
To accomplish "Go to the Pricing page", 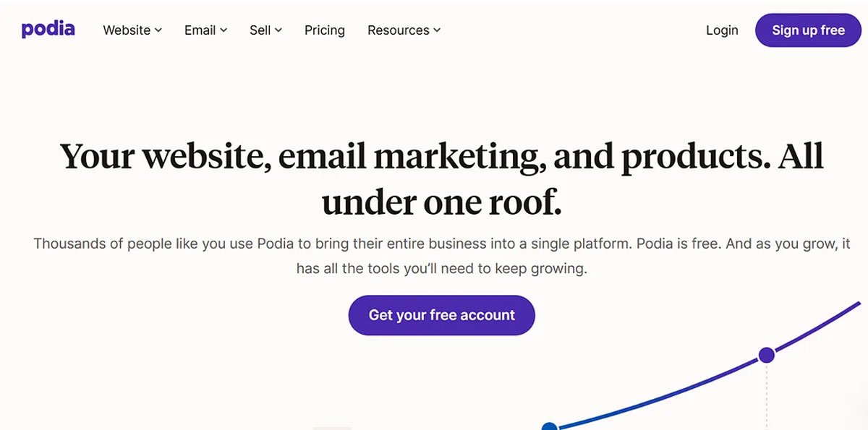I will [x=325, y=30].
